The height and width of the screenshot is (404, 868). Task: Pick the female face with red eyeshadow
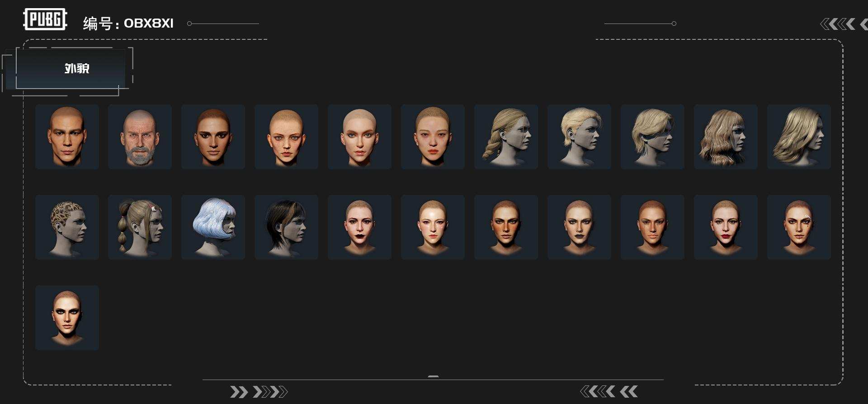(433, 137)
